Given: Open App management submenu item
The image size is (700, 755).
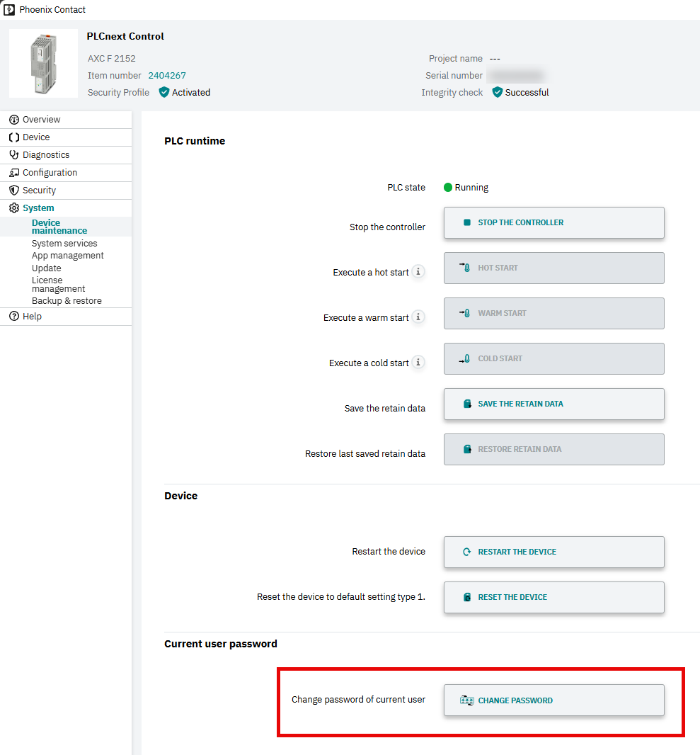Looking at the screenshot, I should pyautogui.click(x=67, y=256).
